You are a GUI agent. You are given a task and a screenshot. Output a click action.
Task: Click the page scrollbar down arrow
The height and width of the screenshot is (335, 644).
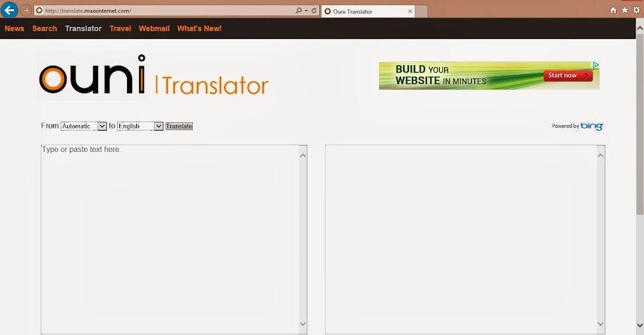click(x=640, y=326)
